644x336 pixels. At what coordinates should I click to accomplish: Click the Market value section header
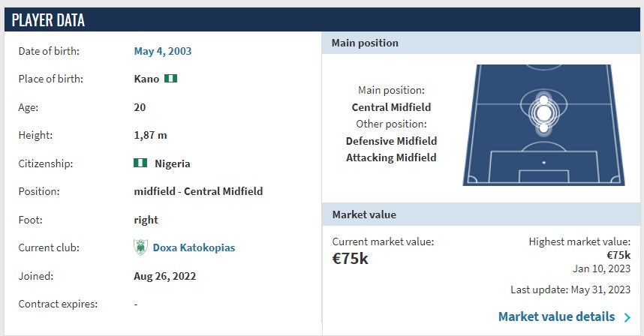tap(364, 214)
